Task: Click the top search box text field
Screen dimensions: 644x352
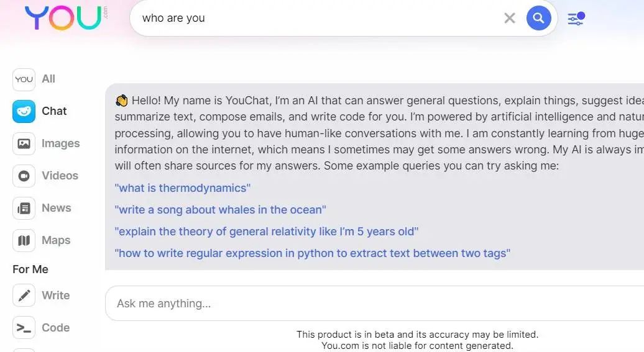Action: pyautogui.click(x=317, y=18)
